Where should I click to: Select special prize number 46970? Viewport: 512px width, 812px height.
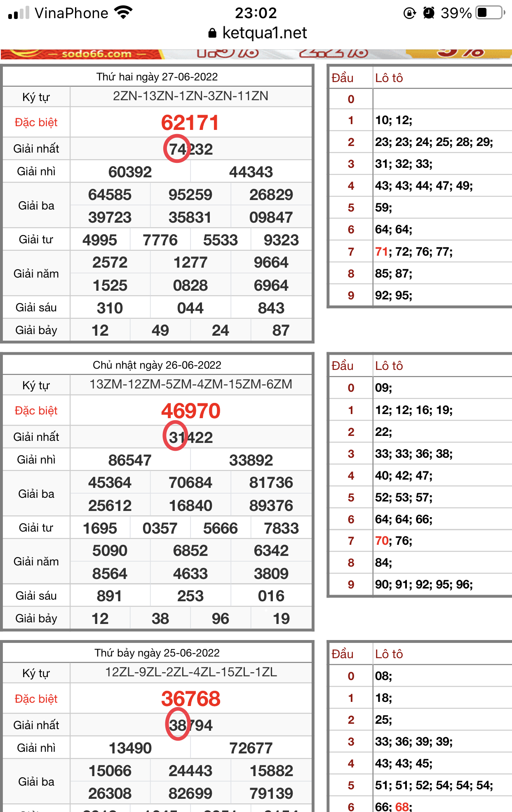(191, 411)
